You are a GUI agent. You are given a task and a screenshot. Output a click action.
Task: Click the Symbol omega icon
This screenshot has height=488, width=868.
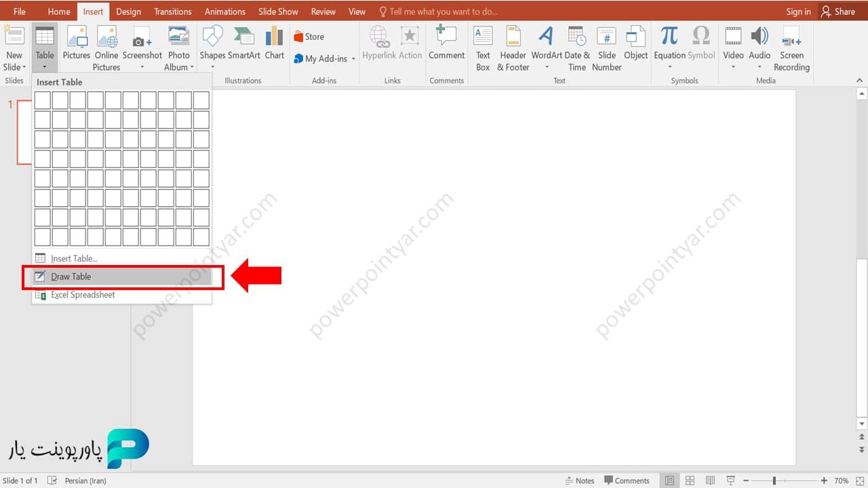[701, 35]
